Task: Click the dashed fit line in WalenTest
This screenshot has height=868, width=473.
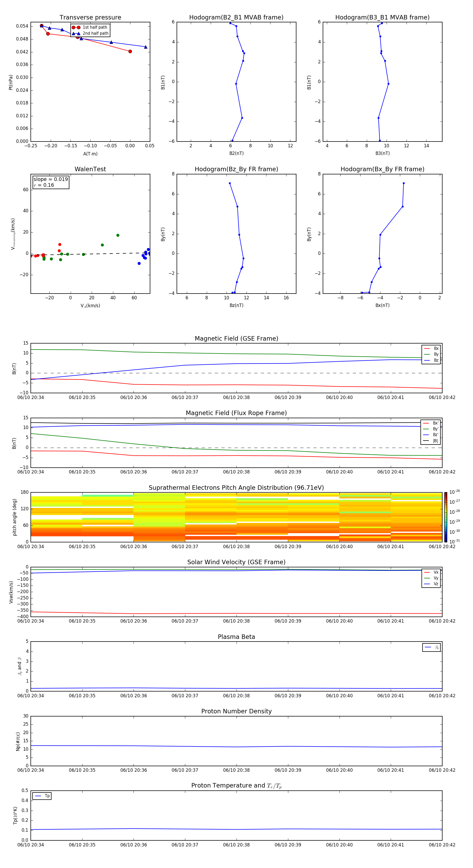Action: [90, 254]
